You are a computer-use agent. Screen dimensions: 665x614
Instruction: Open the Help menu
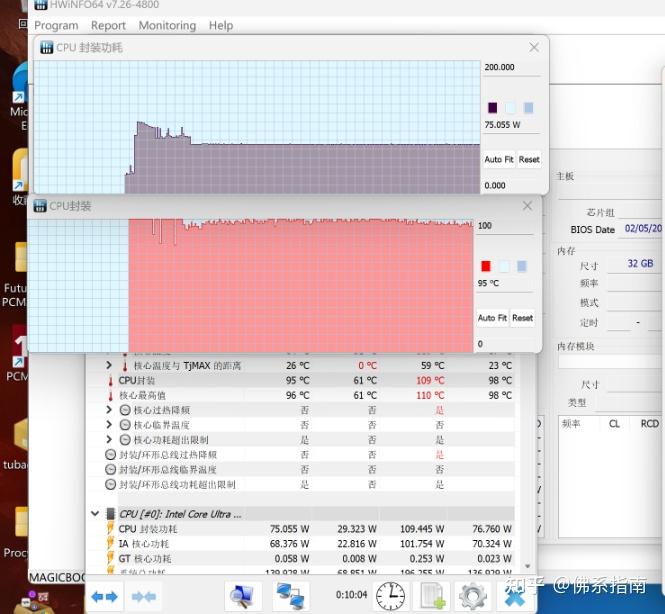[221, 26]
